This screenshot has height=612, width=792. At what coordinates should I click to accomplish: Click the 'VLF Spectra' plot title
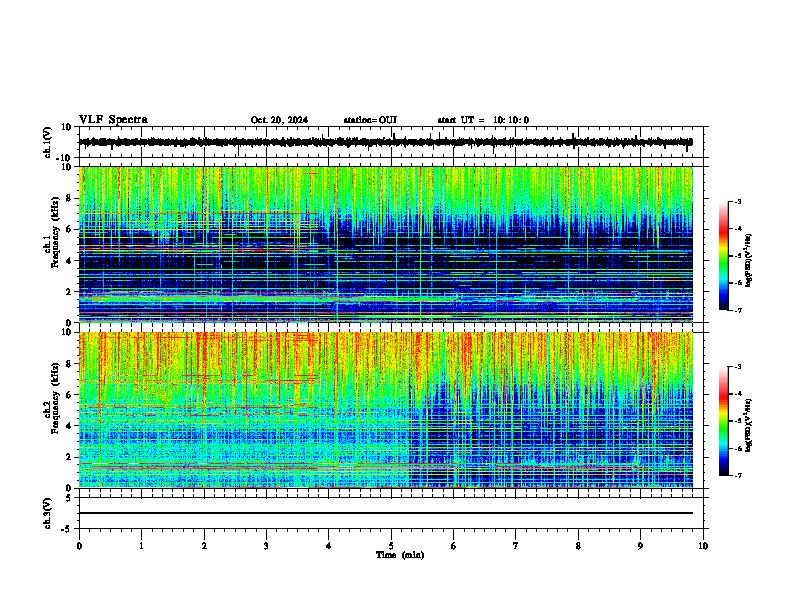[113, 120]
